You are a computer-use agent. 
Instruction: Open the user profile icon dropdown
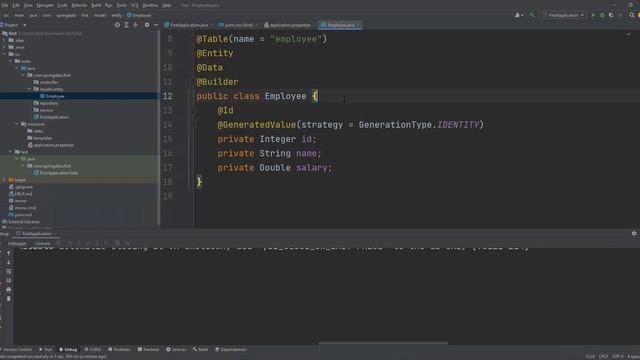[519, 15]
